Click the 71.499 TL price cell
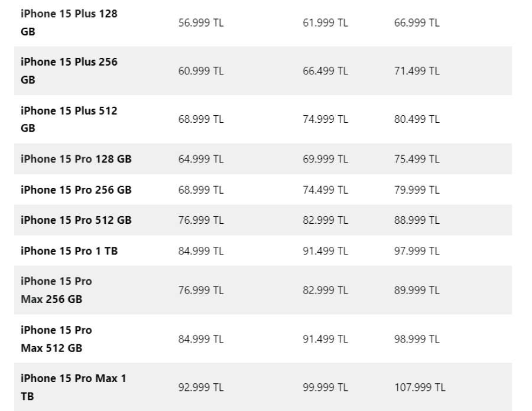Viewport: 532px width, 411px height. pyautogui.click(x=417, y=71)
